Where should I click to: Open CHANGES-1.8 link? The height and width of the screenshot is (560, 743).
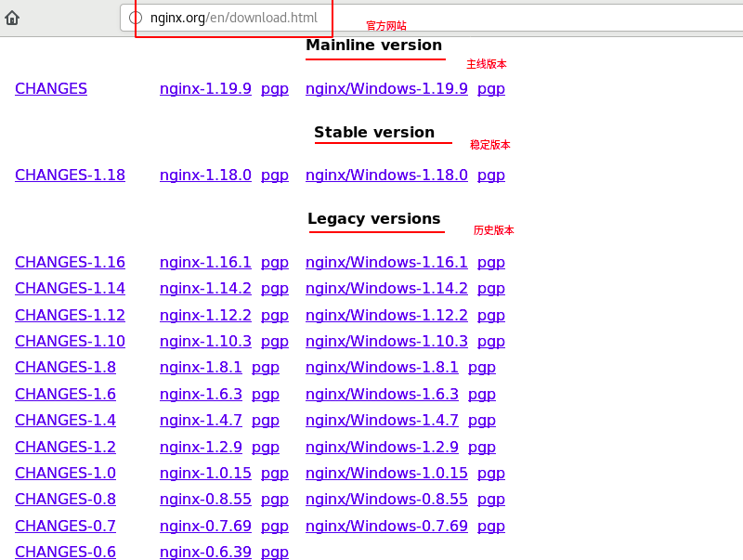[65, 367]
